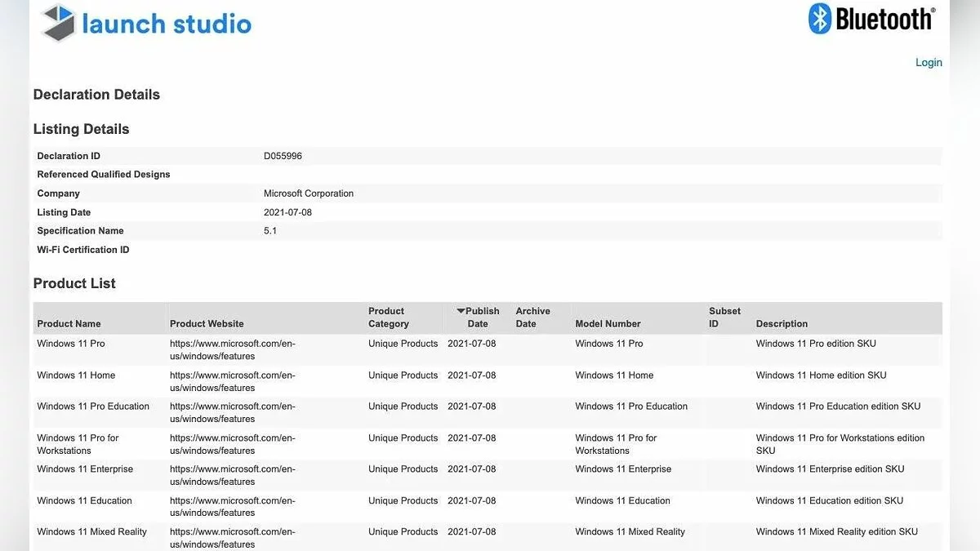Click the Referenced Qualified Designs label

(x=104, y=175)
